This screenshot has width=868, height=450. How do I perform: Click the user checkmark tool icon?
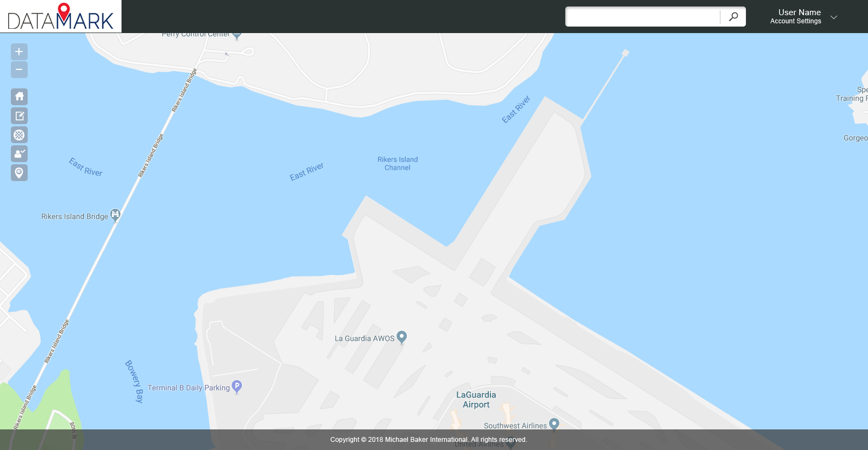[19, 153]
